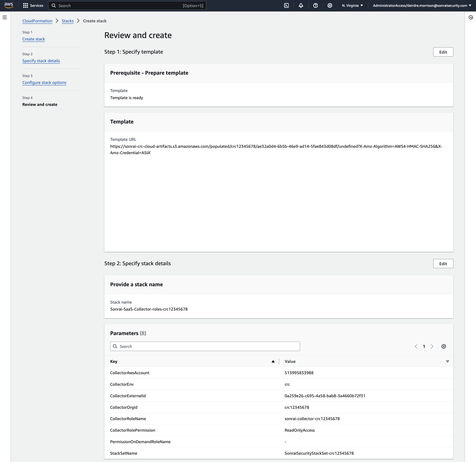Select the SonraiSecurityStackSet-crc12345678 value
Image resolution: width=476 pixels, height=462 pixels.
point(319,453)
